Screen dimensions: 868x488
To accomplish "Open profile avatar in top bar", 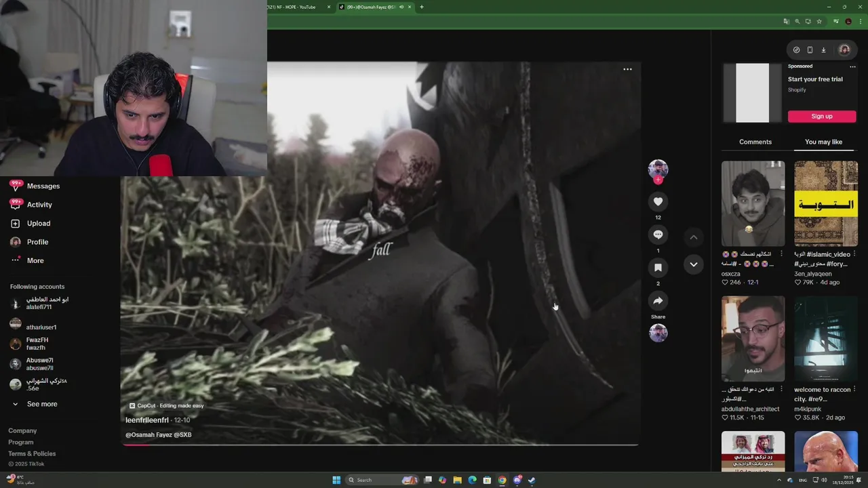I will tap(844, 49).
